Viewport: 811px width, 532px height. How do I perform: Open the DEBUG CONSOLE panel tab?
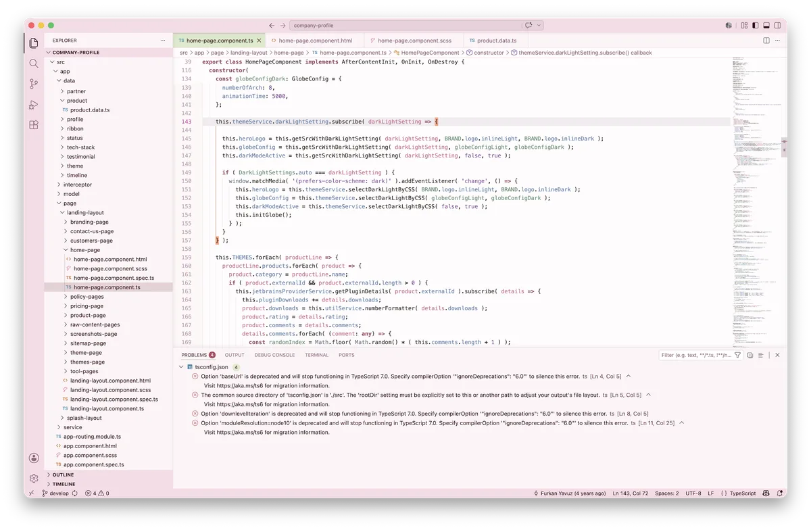coord(274,355)
